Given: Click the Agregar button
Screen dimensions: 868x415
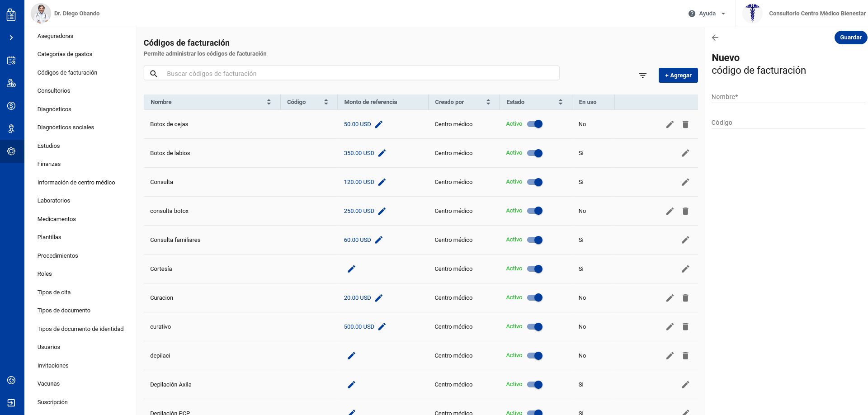Looking at the screenshot, I should click(678, 75).
